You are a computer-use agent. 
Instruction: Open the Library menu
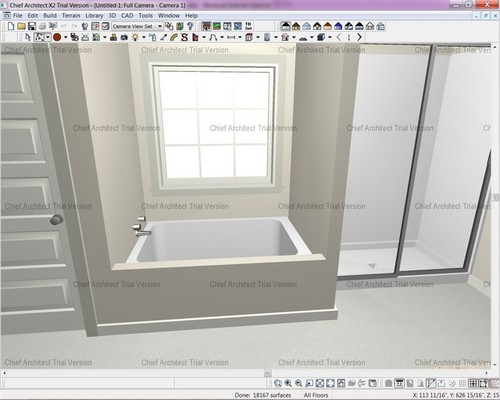[x=94, y=15]
